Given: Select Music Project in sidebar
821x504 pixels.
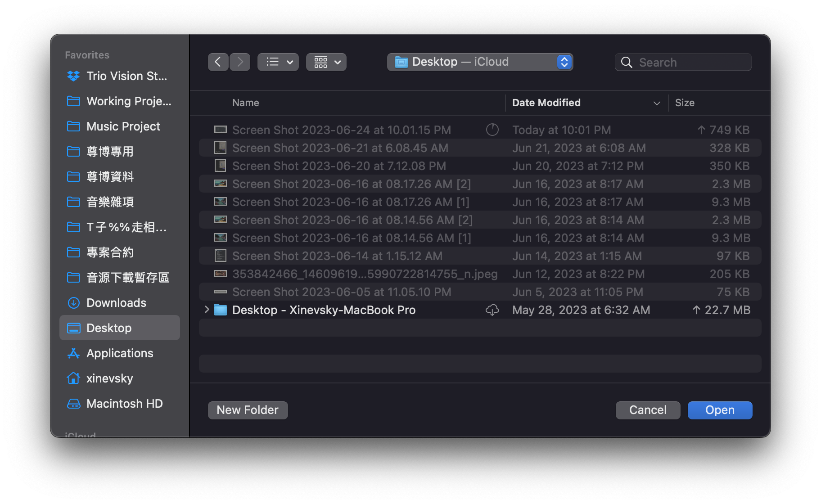Looking at the screenshot, I should tap(120, 126).
